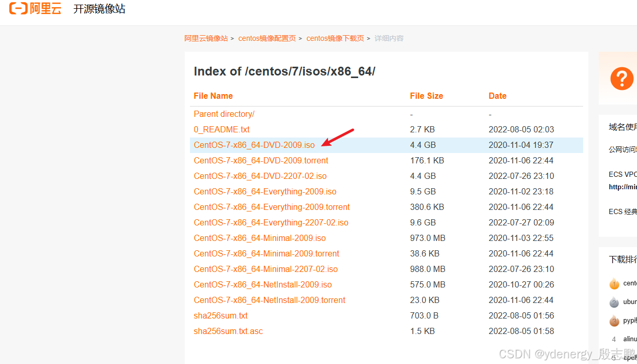Go to 阿里云镜像站 breadcrumb link
This screenshot has height=364, width=637.
[206, 38]
